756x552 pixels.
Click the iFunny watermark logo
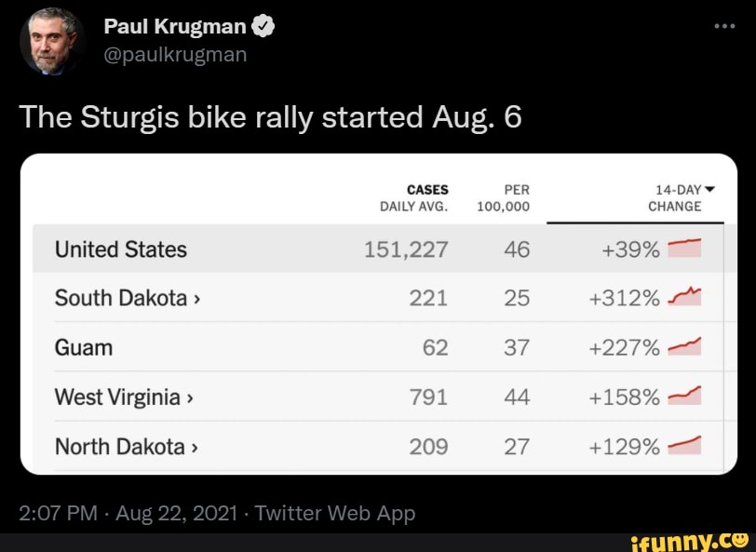(689, 537)
